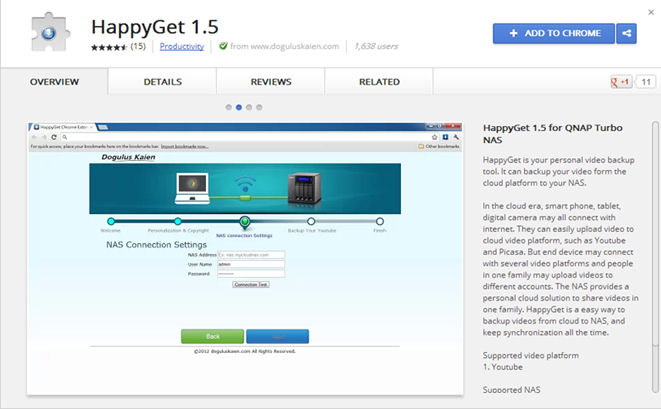
Task: Click the Password field in screenshot
Action: 251,274
